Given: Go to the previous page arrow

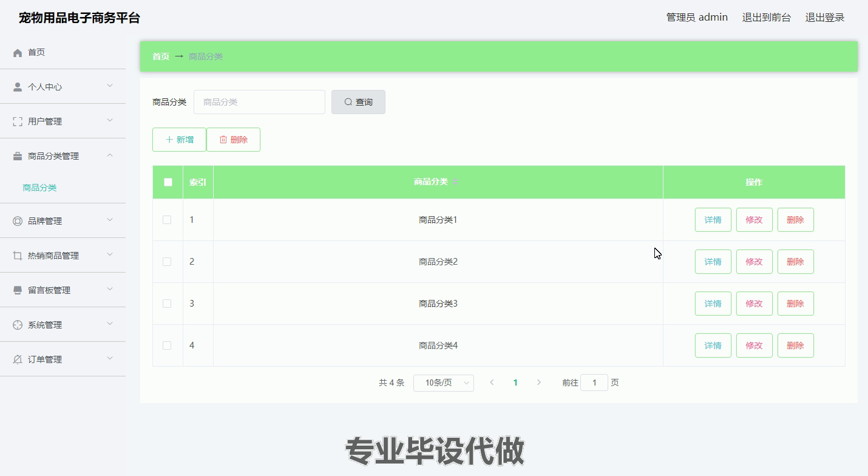Looking at the screenshot, I should pyautogui.click(x=492, y=382).
